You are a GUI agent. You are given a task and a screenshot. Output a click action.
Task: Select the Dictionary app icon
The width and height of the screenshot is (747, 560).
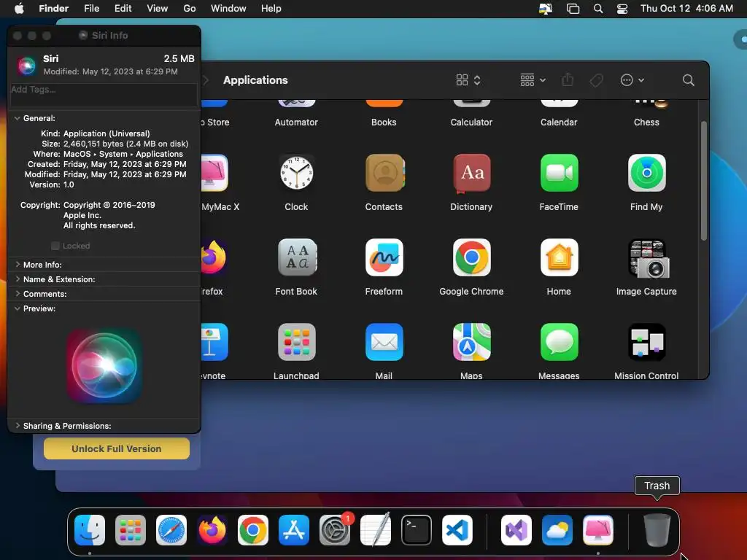(x=472, y=174)
